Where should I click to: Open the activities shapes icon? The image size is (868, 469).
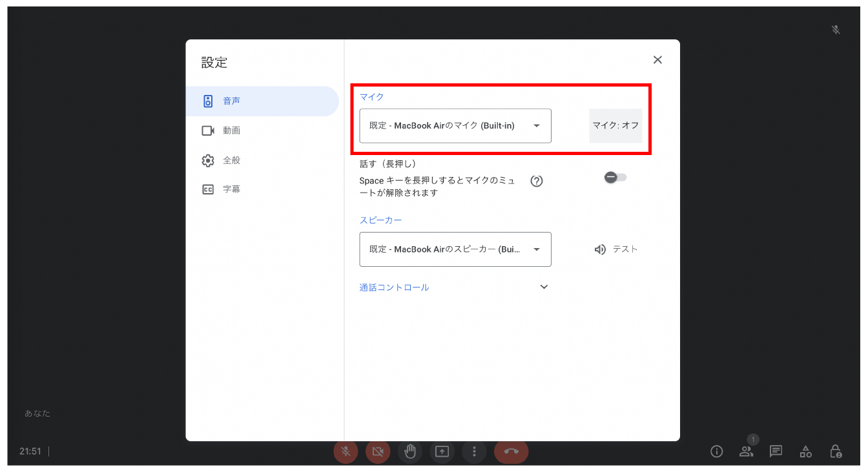(x=806, y=451)
